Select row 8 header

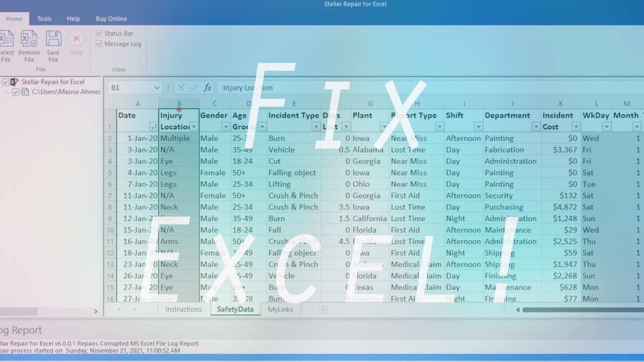click(x=110, y=207)
